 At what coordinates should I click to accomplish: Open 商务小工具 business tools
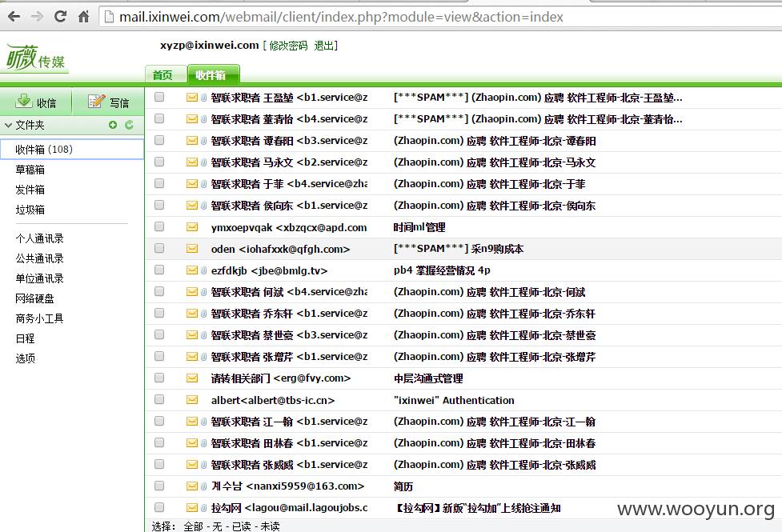click(39, 318)
